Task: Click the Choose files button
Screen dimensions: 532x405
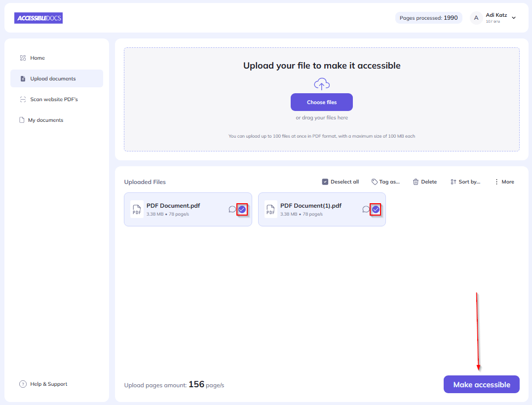Action: (321, 102)
